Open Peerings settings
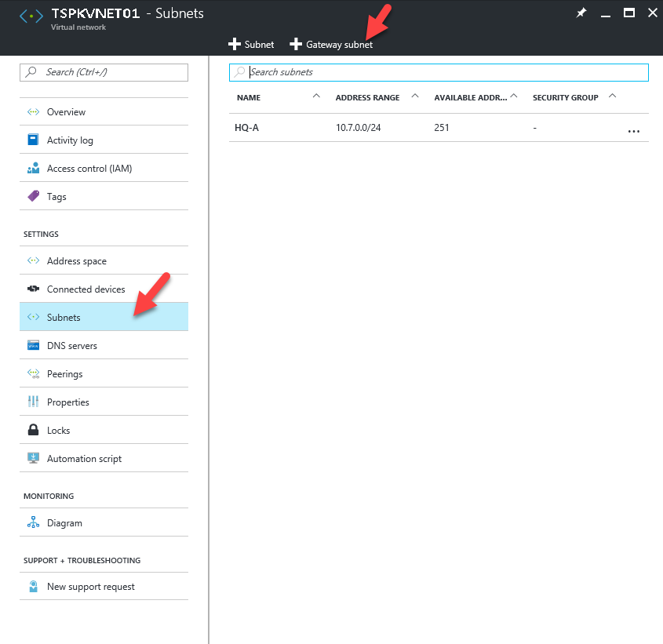Image resolution: width=663 pixels, height=644 pixels. click(x=104, y=374)
